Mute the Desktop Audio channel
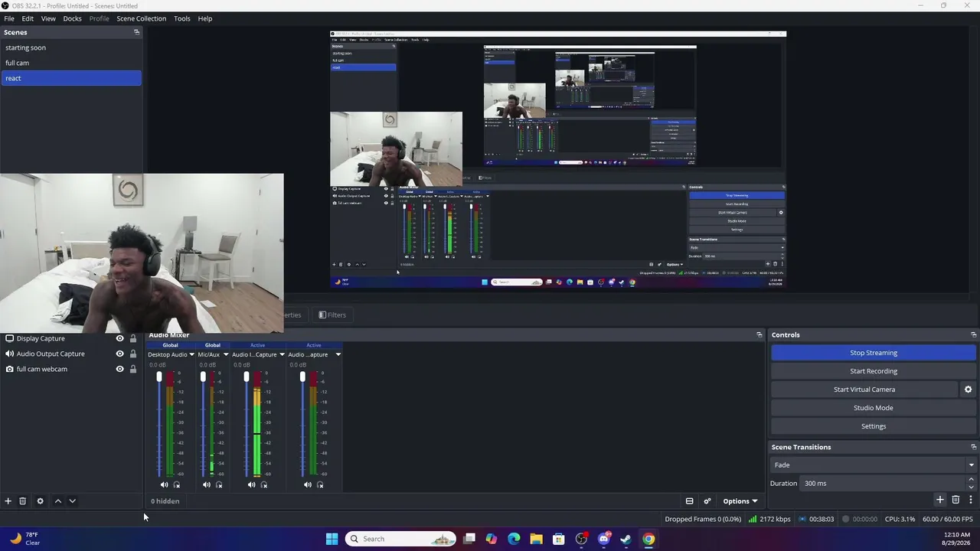 164,484
